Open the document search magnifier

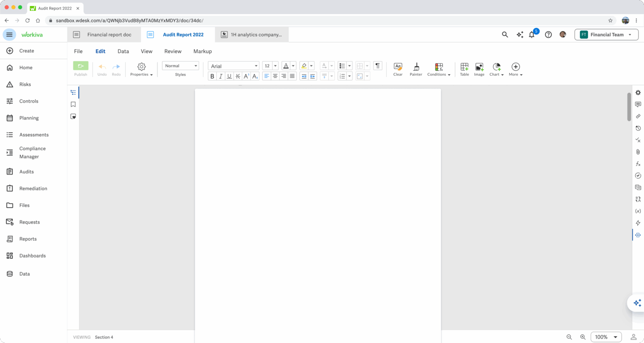[x=505, y=35]
